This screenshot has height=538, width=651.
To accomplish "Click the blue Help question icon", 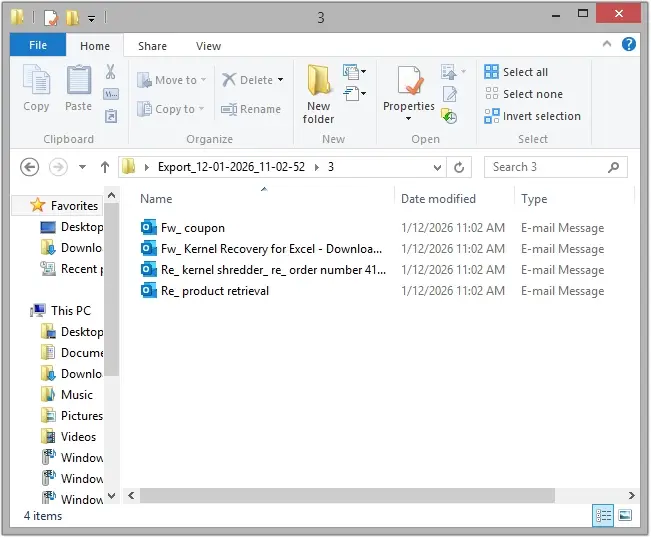I will tap(629, 44).
